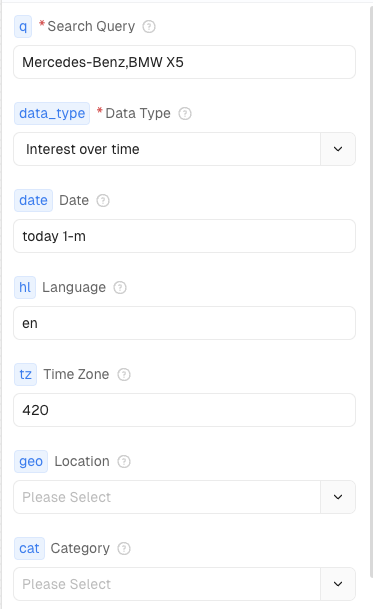Screen dimensions: 373x609
Task: Click the Category help question icon
Action: 124,548
